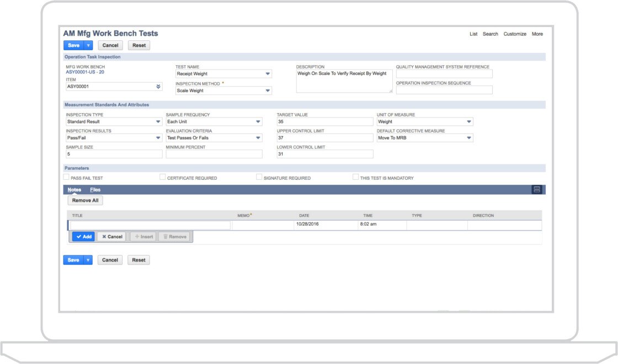The width and height of the screenshot is (618, 364).
Task: Check the Certificate Required option
Action: (x=162, y=176)
